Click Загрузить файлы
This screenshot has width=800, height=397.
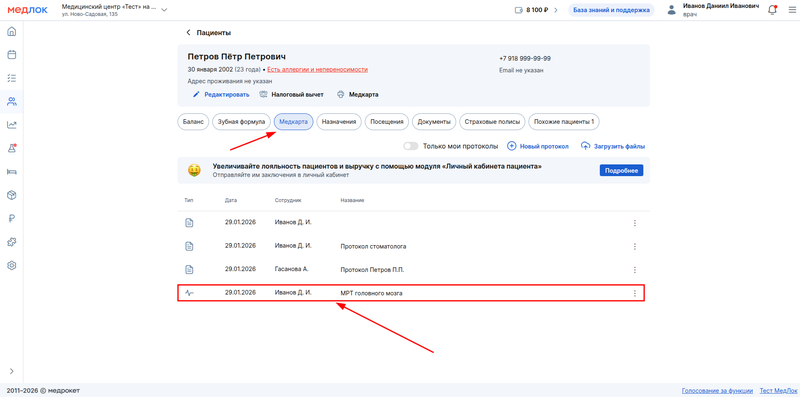point(613,146)
